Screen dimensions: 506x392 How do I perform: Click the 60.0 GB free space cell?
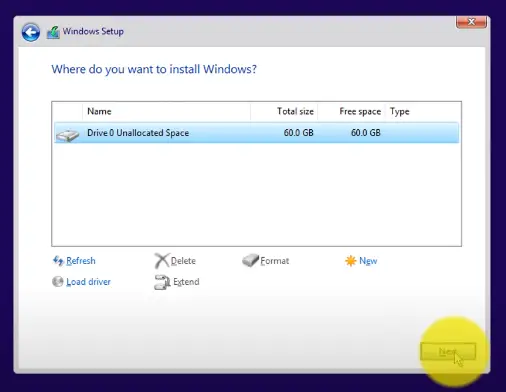tap(366, 133)
